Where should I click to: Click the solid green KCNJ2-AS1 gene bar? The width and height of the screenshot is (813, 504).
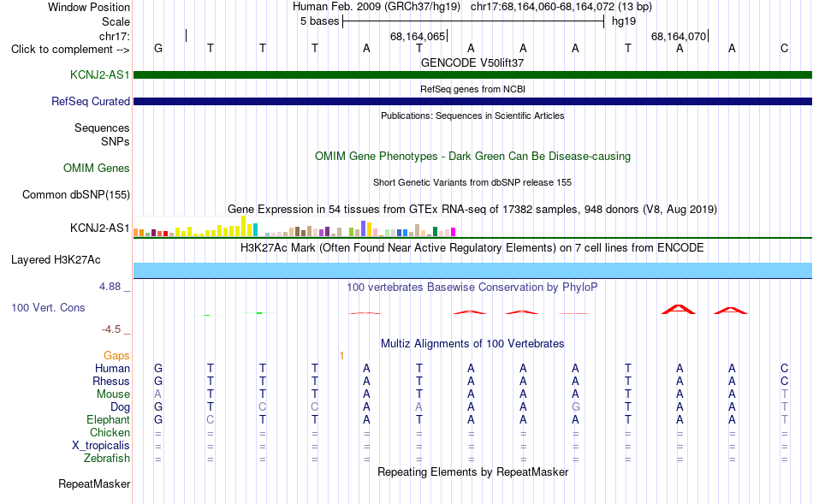click(472, 75)
